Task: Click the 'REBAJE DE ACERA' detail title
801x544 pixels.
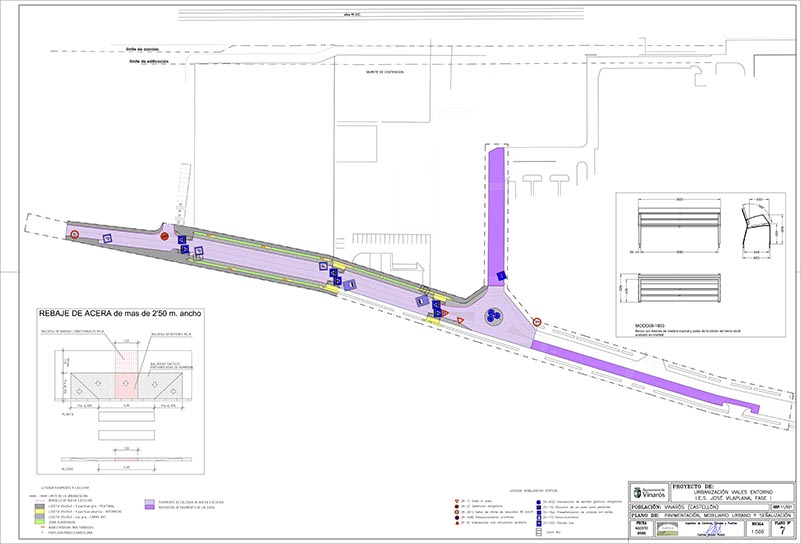Action: click(x=119, y=314)
